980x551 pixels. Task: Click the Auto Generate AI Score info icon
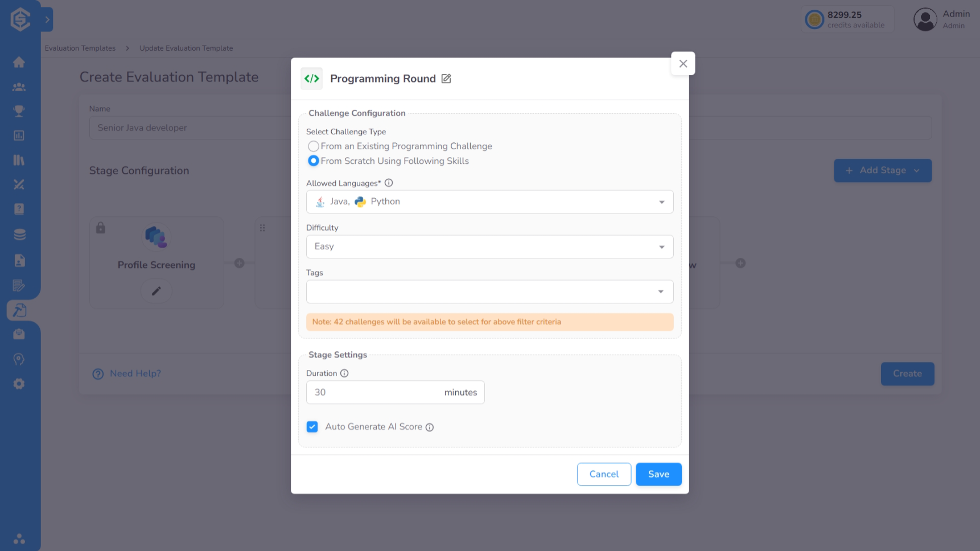click(x=430, y=427)
